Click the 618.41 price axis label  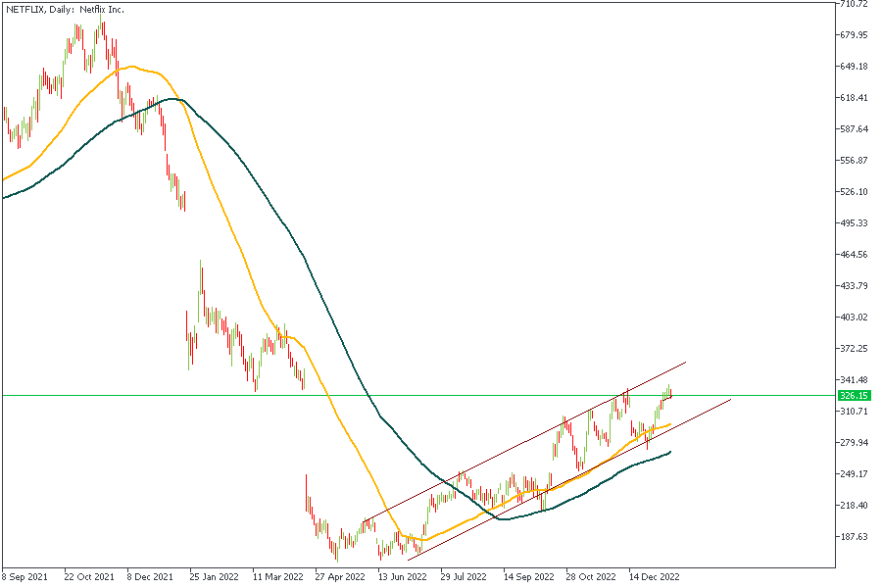[854, 98]
